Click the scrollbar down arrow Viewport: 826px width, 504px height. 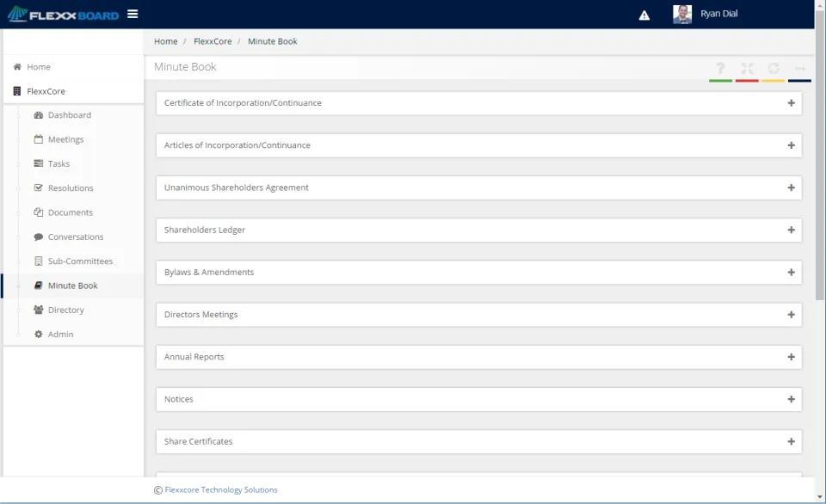point(820,496)
